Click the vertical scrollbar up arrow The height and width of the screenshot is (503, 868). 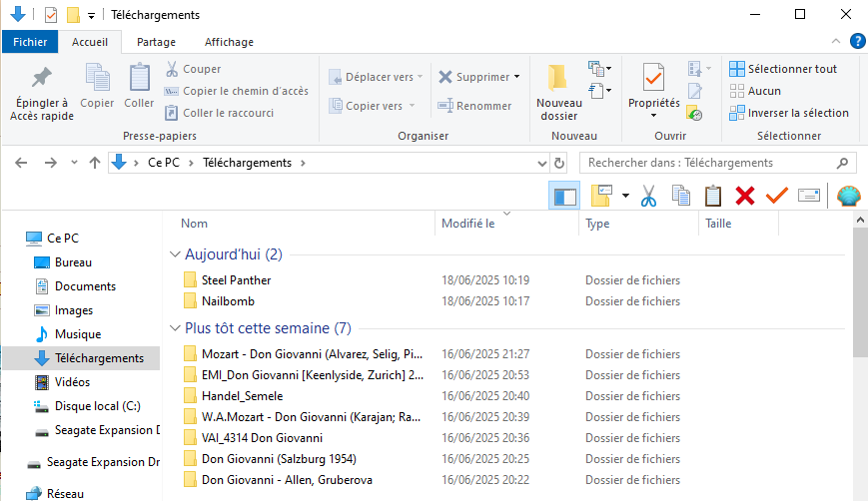click(x=860, y=221)
